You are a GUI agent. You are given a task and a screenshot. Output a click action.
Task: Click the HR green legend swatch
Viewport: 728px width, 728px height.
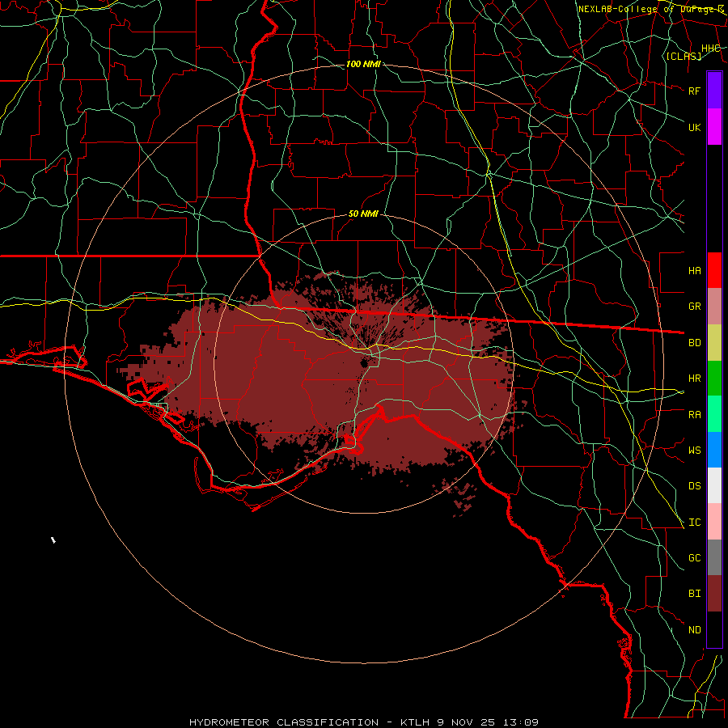pos(714,379)
